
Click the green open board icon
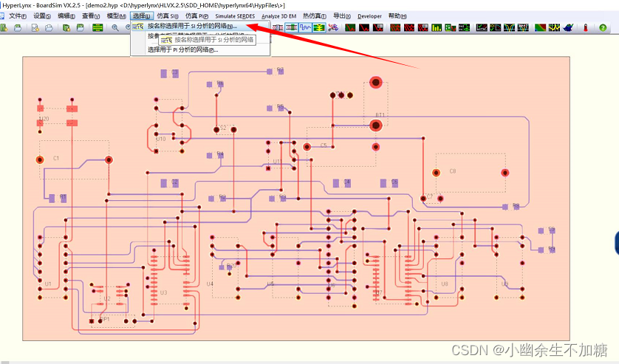pos(4,27)
